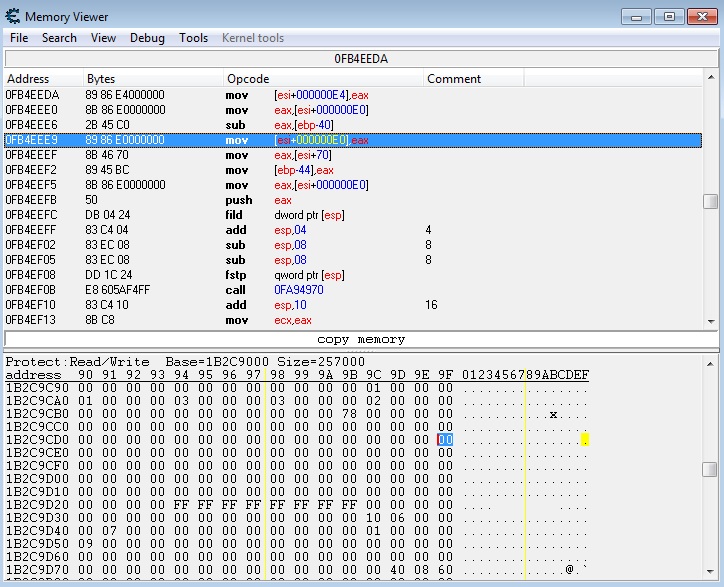This screenshot has height=587, width=724.
Task: Open the File menu
Action: pos(19,38)
